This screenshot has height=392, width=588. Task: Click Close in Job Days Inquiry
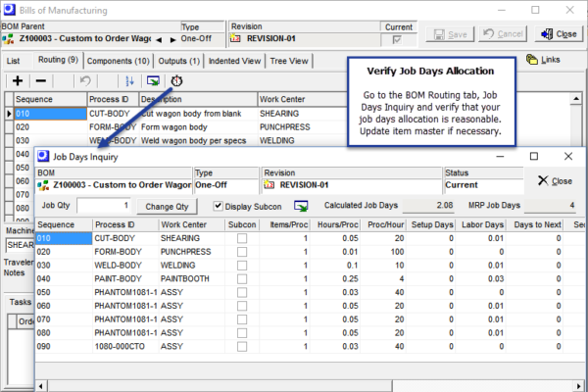coord(555,181)
